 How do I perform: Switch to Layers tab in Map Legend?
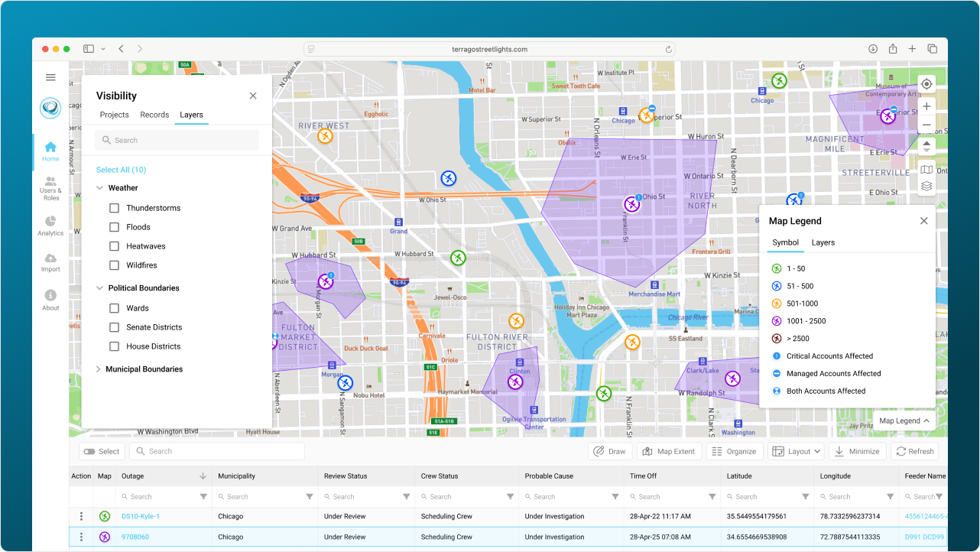click(823, 242)
